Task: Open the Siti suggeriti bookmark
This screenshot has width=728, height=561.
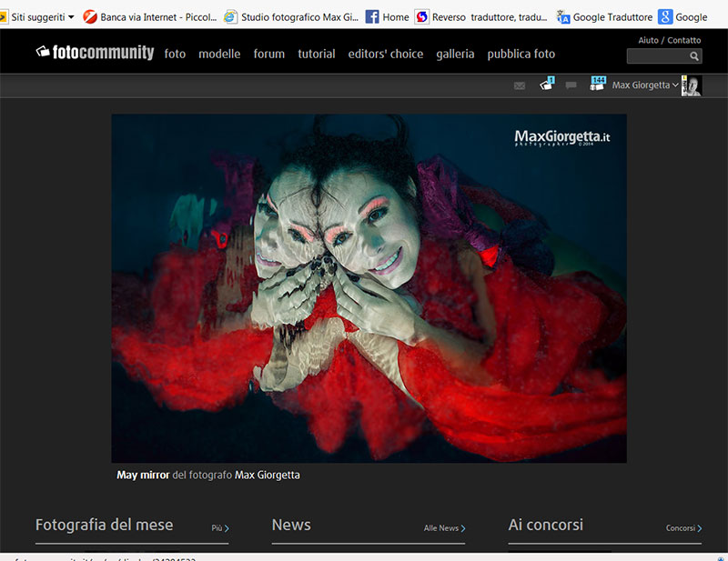Action: [x=38, y=17]
